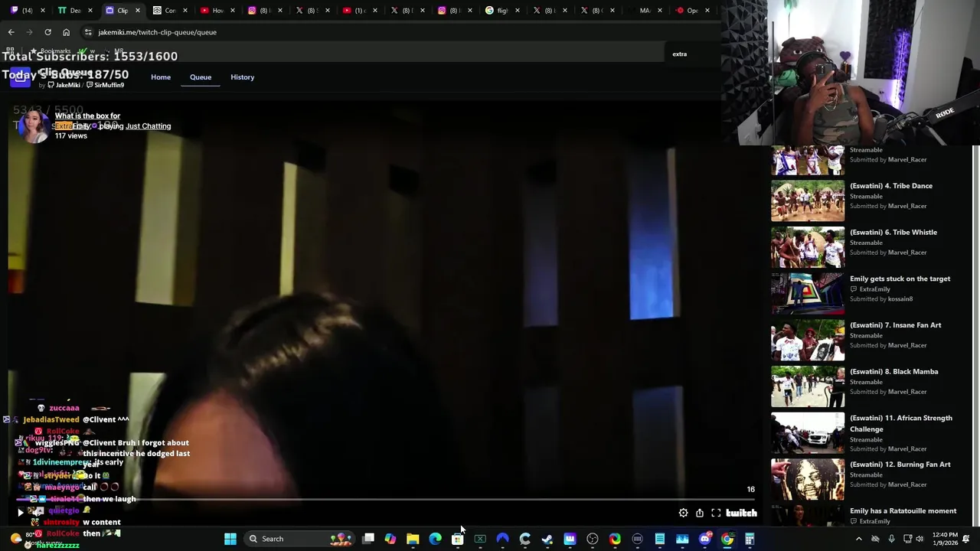Click the apps grid icon in bookmarks bar

click(10, 51)
